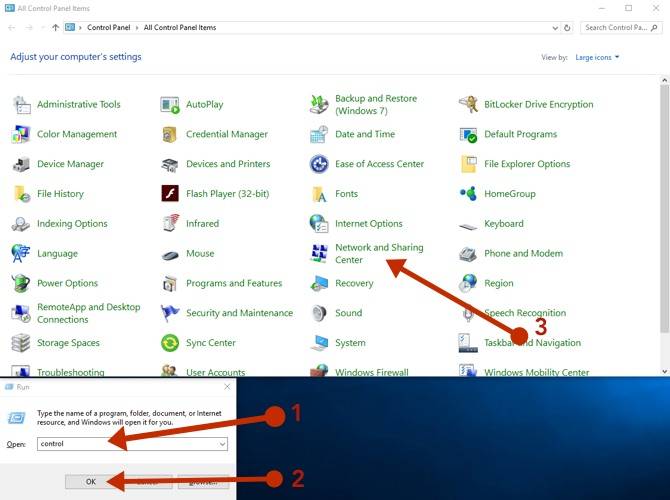Open Storage Spaces icon
Screen dimensions: 670x500
click(x=21, y=343)
